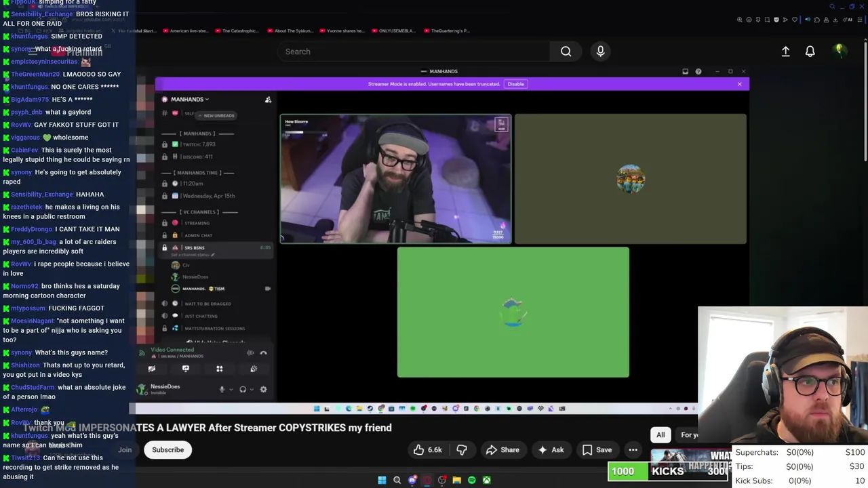Open YouTube account avatar menu
The width and height of the screenshot is (868, 488).
click(x=839, y=51)
